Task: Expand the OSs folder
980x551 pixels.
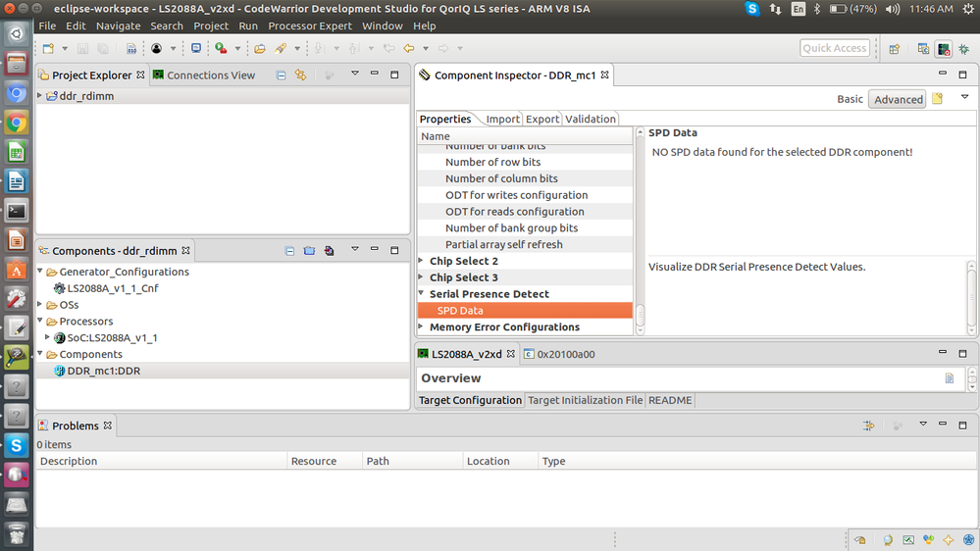Action: [x=40, y=304]
